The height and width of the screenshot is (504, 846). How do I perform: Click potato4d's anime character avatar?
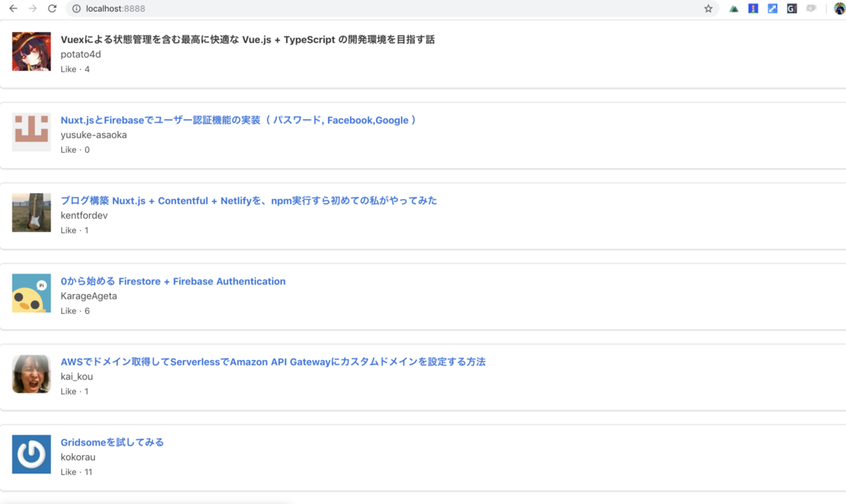point(31,51)
